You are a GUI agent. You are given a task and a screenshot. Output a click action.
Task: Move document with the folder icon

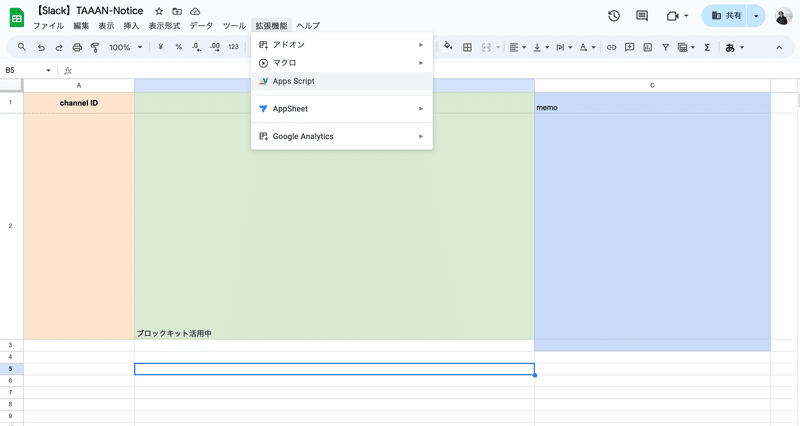click(177, 11)
